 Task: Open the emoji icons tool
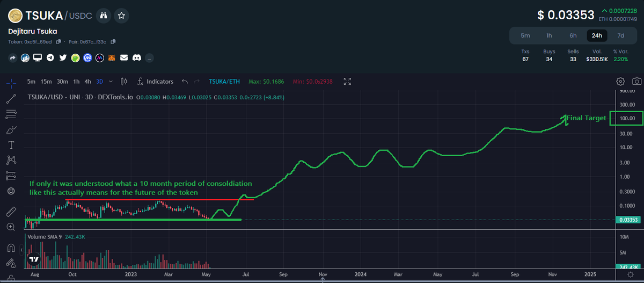pos(11,191)
